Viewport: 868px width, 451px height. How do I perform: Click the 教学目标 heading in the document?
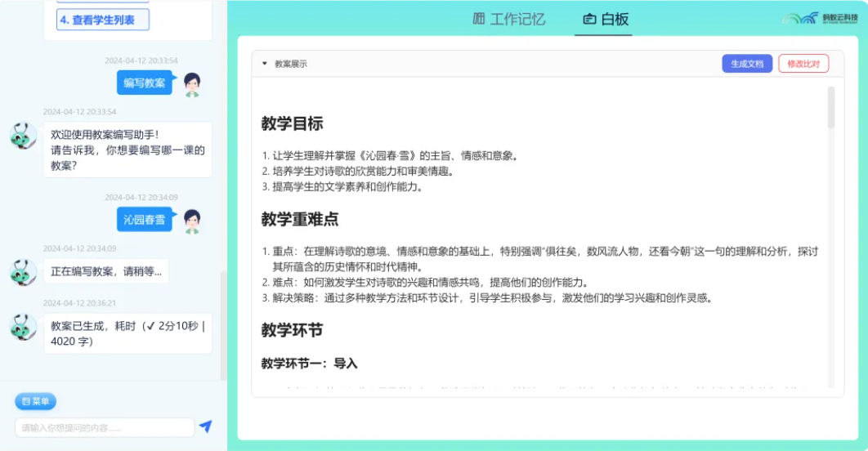click(292, 123)
